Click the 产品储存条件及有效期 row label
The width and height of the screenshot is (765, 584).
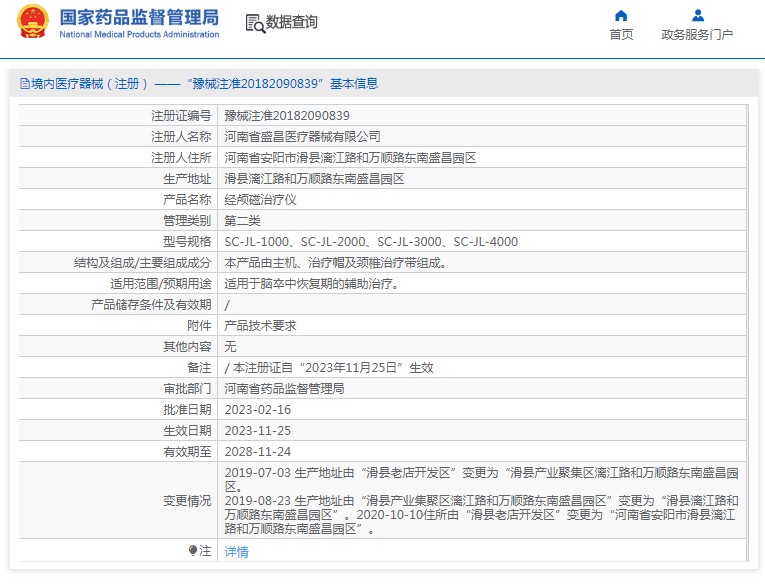[151, 304]
